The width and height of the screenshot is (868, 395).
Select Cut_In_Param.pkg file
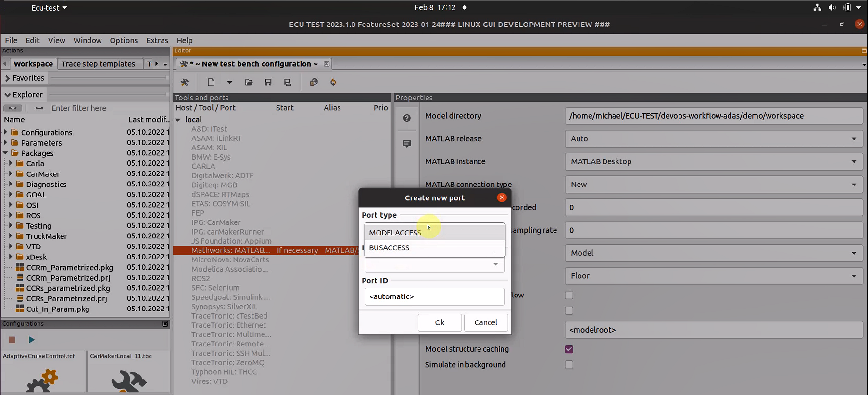click(x=57, y=309)
